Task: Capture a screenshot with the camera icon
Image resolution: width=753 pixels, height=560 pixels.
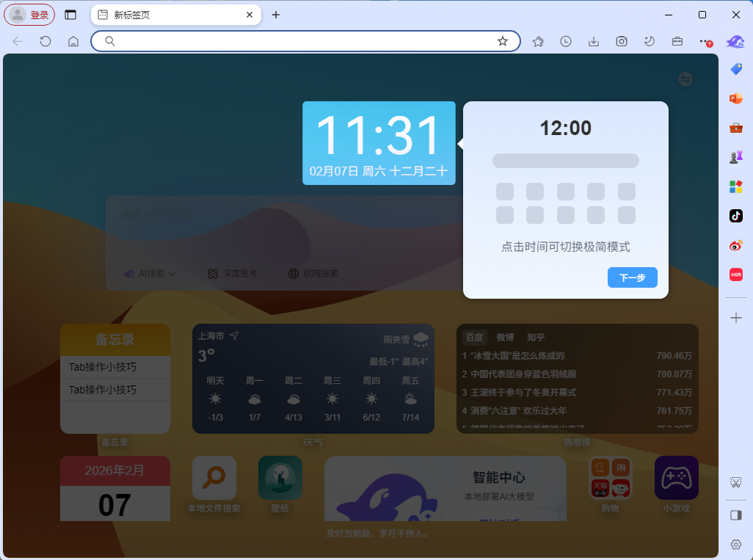Action: point(621,41)
